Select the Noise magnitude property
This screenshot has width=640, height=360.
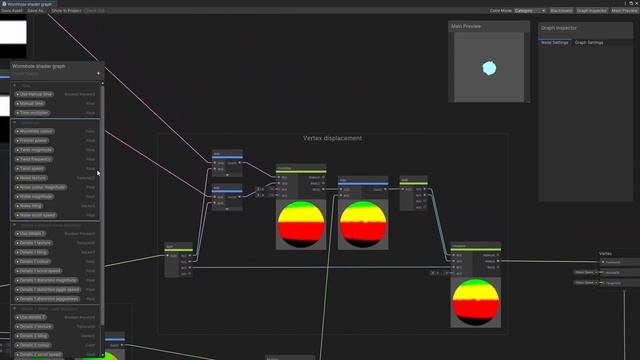coord(34,197)
